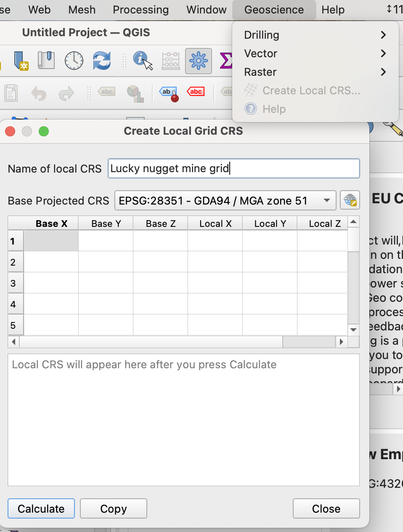Open the Processing menu

click(141, 10)
